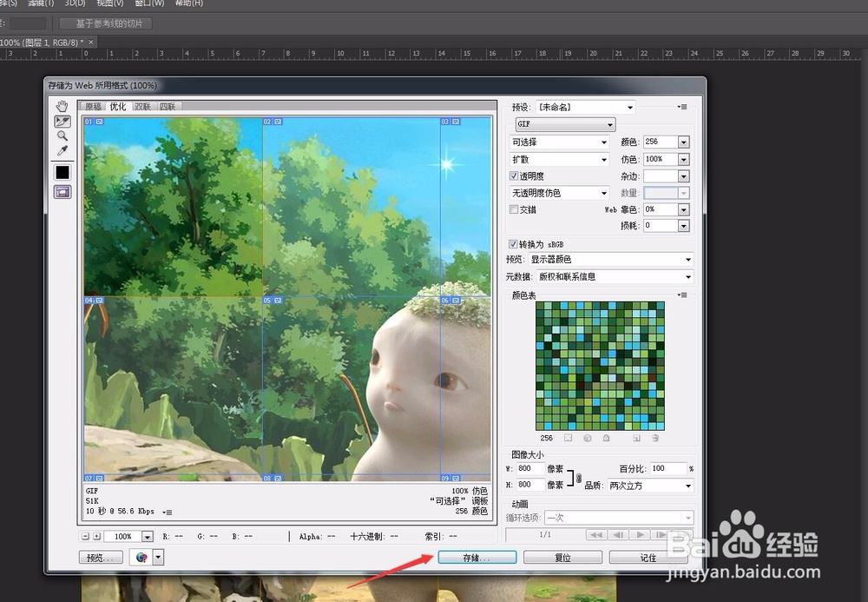
Task: Open the 杂边 matte dropdown arrow
Action: 684,176
